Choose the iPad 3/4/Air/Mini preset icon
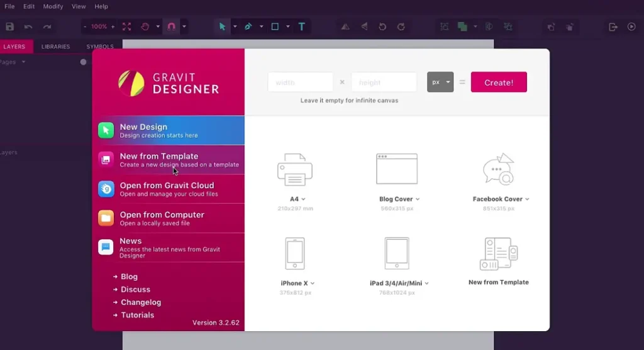 point(397,253)
